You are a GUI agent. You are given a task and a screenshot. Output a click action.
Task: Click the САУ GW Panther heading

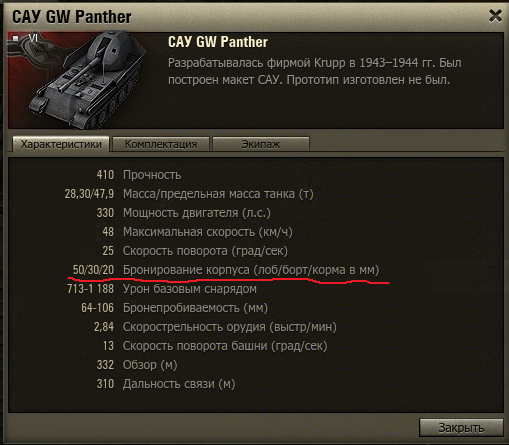coord(218,42)
